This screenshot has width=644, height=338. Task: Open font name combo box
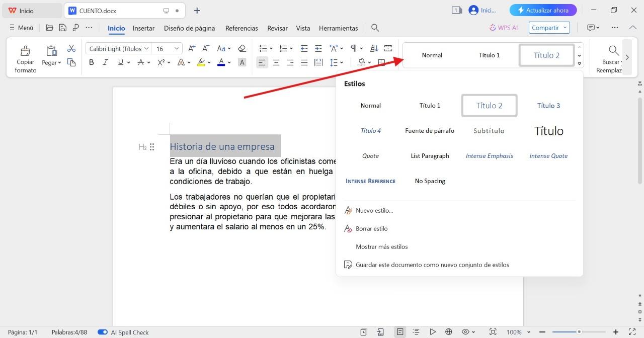[x=119, y=49]
